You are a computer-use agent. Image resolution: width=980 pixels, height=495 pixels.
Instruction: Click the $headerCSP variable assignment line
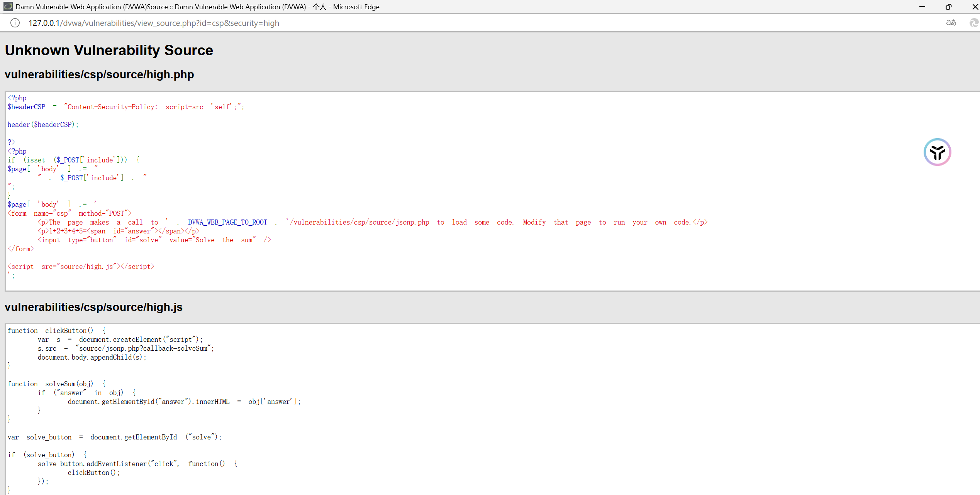coord(125,107)
